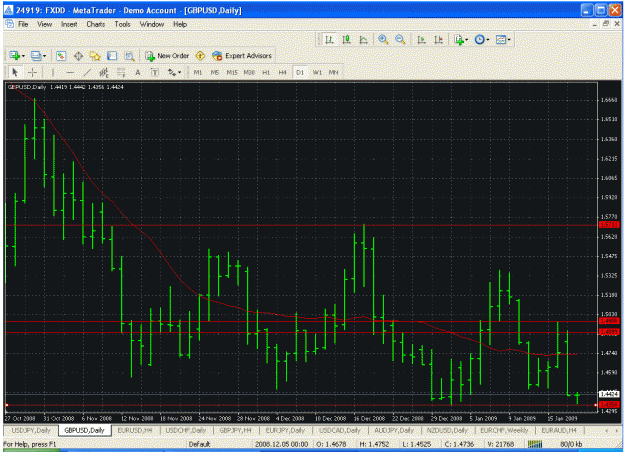The width and height of the screenshot is (625, 452).
Task: Switch to the GBPJPY,H4 chart tab
Action: coord(235,430)
